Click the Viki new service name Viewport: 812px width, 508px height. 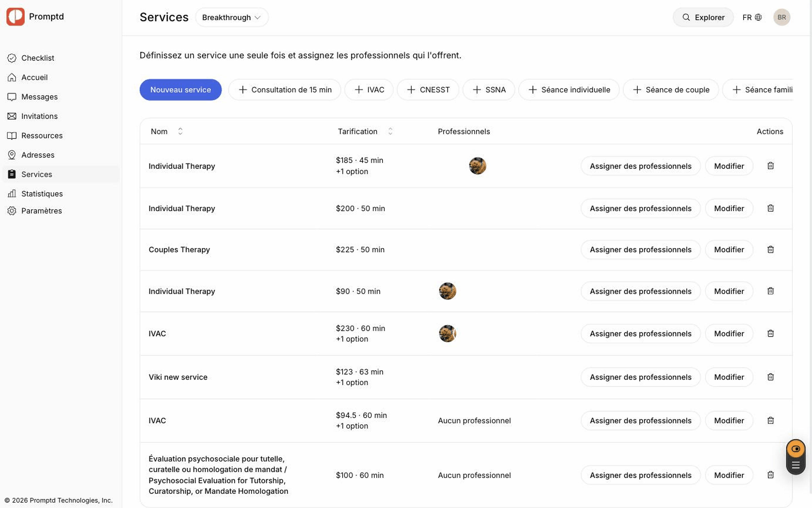point(178,377)
